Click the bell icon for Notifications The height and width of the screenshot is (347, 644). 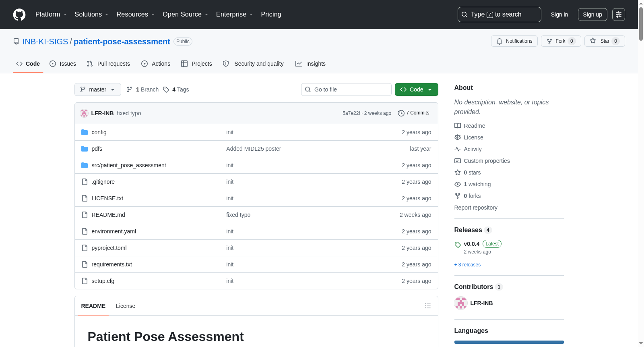500,41
